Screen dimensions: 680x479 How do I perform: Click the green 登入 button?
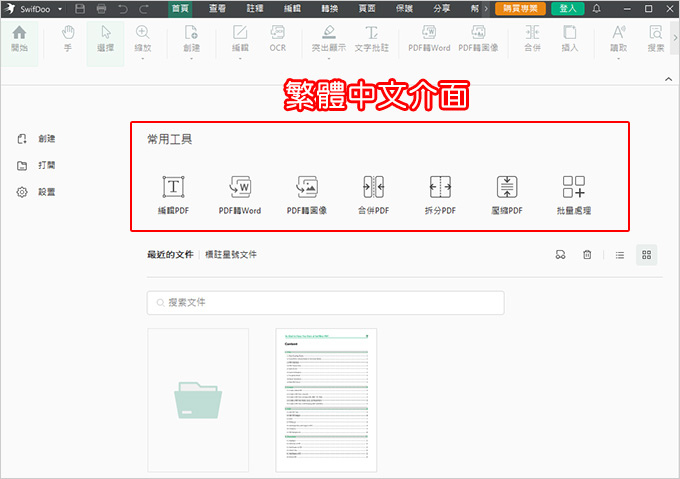tap(568, 9)
